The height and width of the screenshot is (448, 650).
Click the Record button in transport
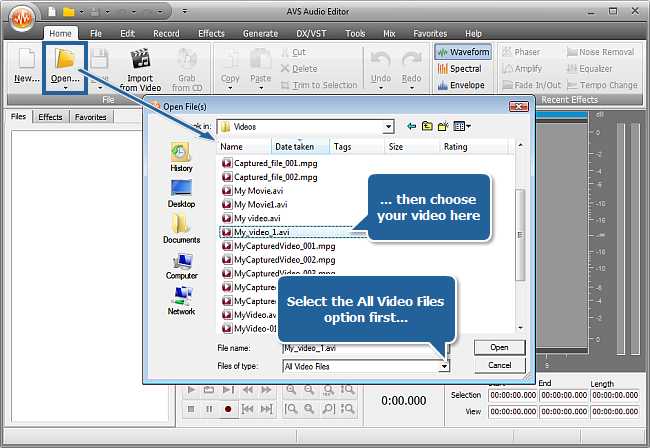click(x=228, y=409)
